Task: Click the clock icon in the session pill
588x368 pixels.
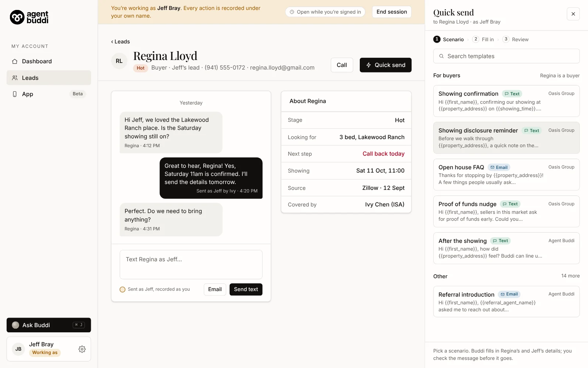Action: click(x=292, y=12)
